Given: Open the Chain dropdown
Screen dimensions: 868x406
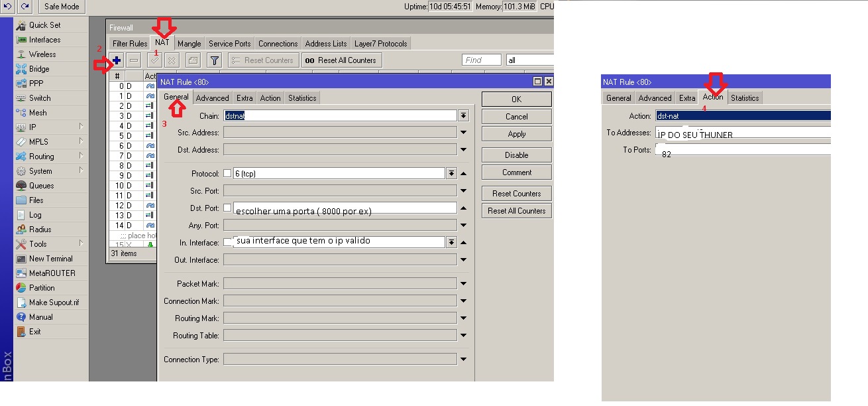Looking at the screenshot, I should click(x=463, y=115).
